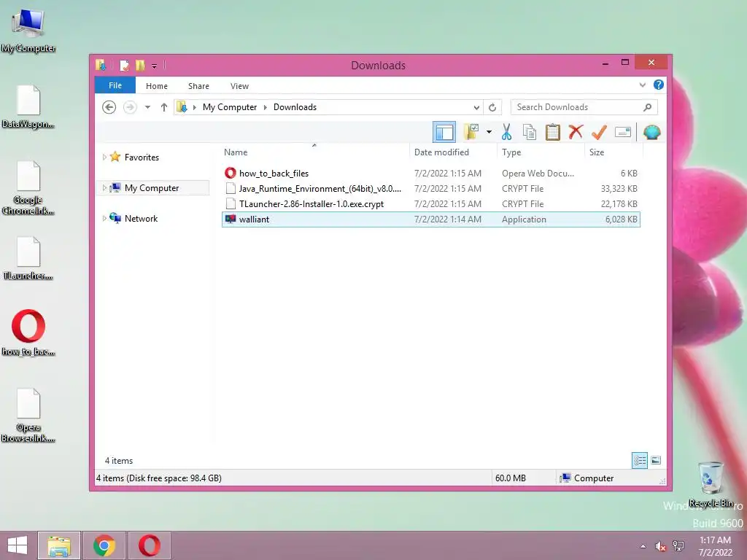Click the folder view options icon
The image size is (747, 560).
point(472,132)
